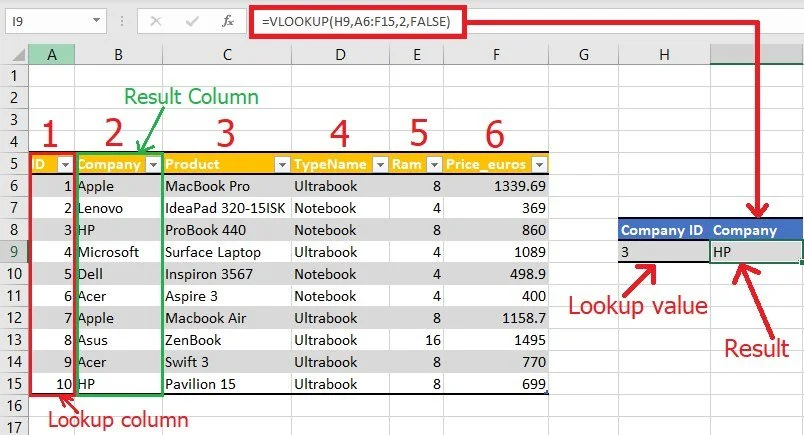Click the Microsoft company cell

point(119,252)
